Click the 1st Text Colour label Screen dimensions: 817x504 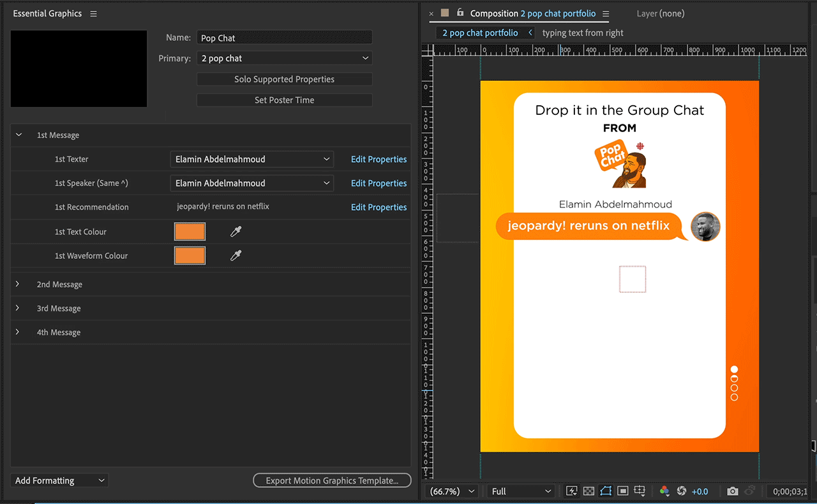(80, 232)
